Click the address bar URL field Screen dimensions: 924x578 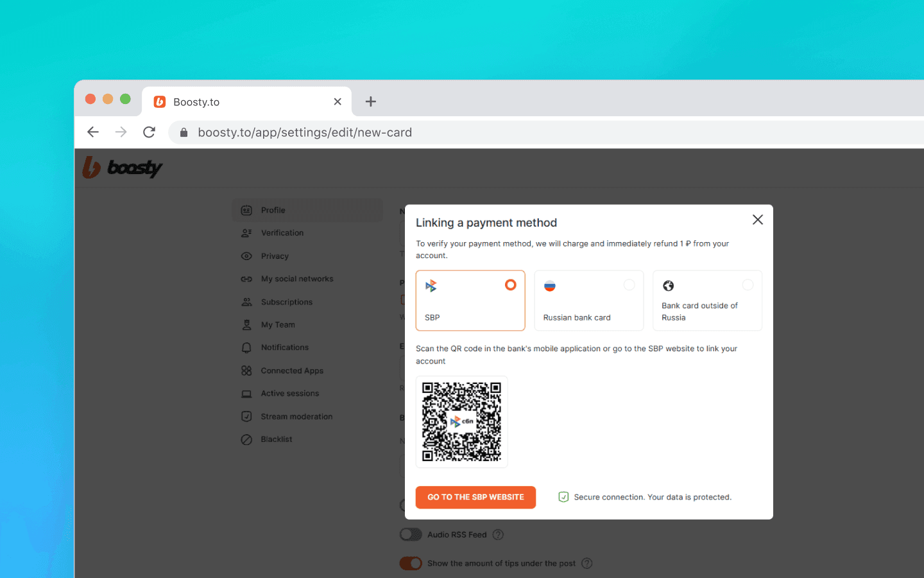point(546,132)
